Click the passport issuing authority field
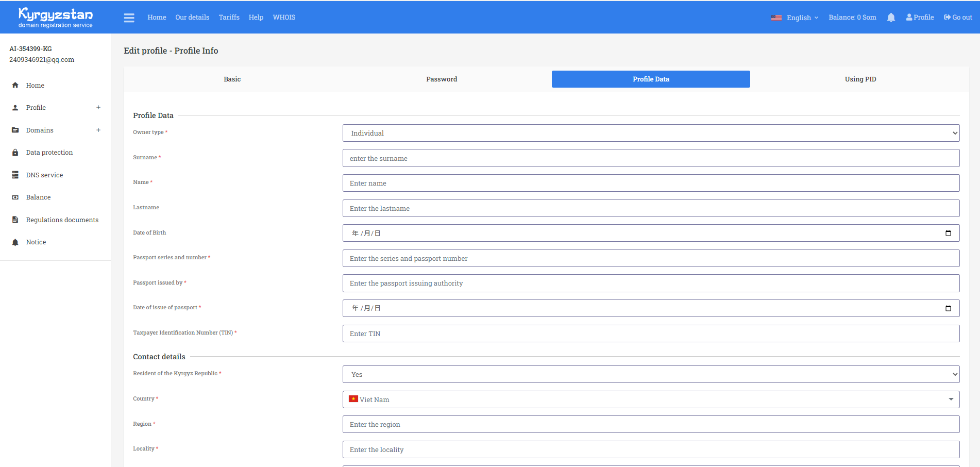Image resolution: width=980 pixels, height=467 pixels. (651, 283)
